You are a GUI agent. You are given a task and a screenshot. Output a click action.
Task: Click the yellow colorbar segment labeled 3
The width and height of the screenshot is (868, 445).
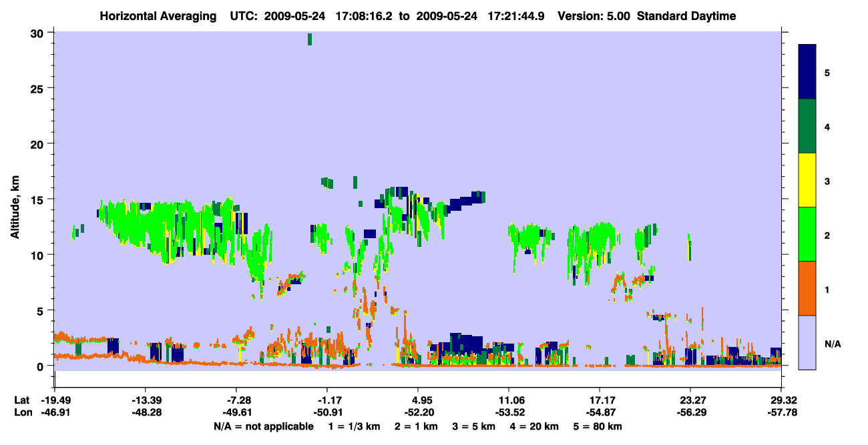click(x=807, y=180)
